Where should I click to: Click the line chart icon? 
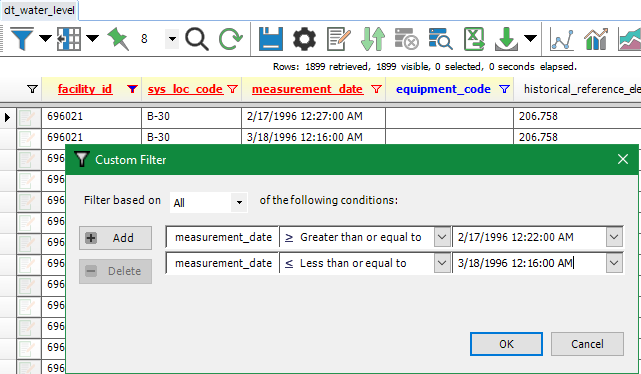tap(562, 39)
